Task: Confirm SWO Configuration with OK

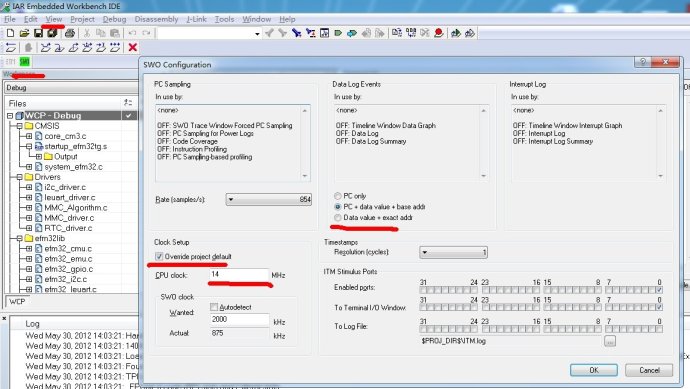Action: [x=594, y=370]
